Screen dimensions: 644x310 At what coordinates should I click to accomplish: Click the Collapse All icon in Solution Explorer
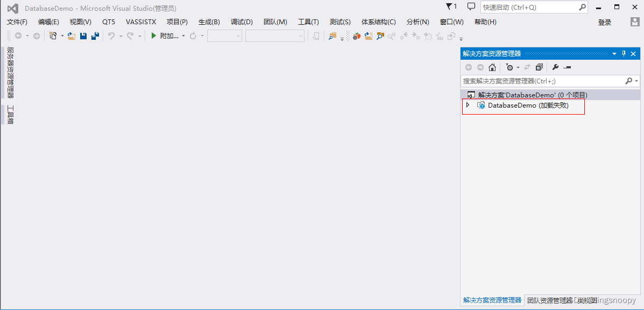(539, 67)
